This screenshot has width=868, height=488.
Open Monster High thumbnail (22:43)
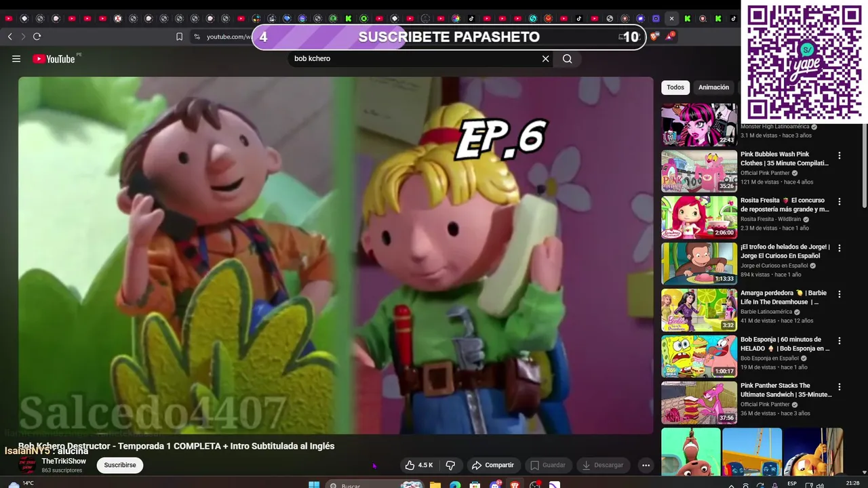click(x=699, y=125)
